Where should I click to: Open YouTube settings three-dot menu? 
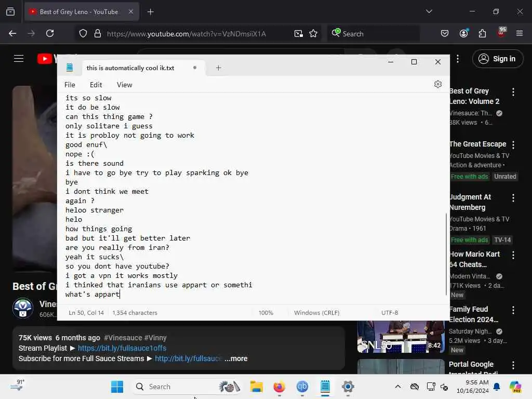pos(458,59)
